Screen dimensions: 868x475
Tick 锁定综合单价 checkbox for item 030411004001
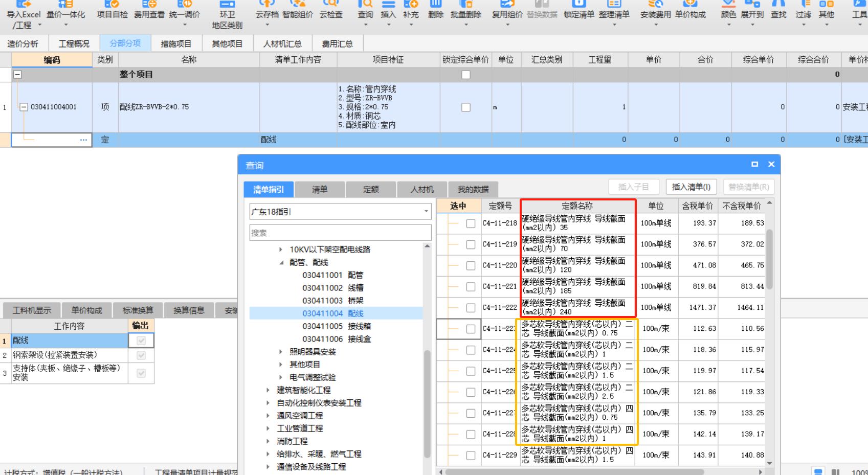466,107
